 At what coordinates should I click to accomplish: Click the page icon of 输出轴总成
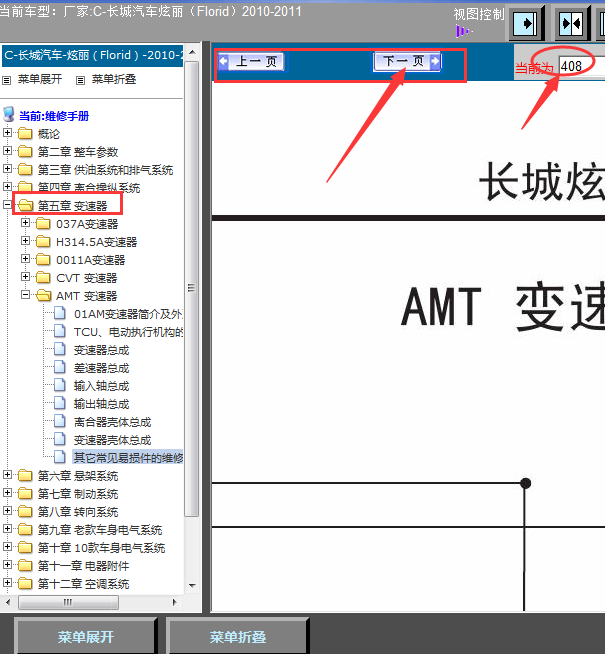click(x=60, y=403)
